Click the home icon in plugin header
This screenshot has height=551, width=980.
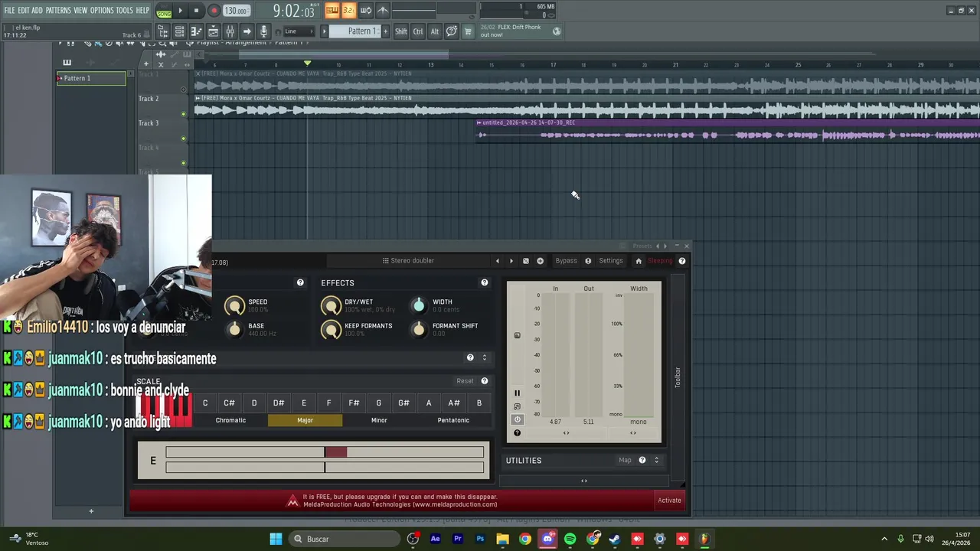[x=639, y=261]
